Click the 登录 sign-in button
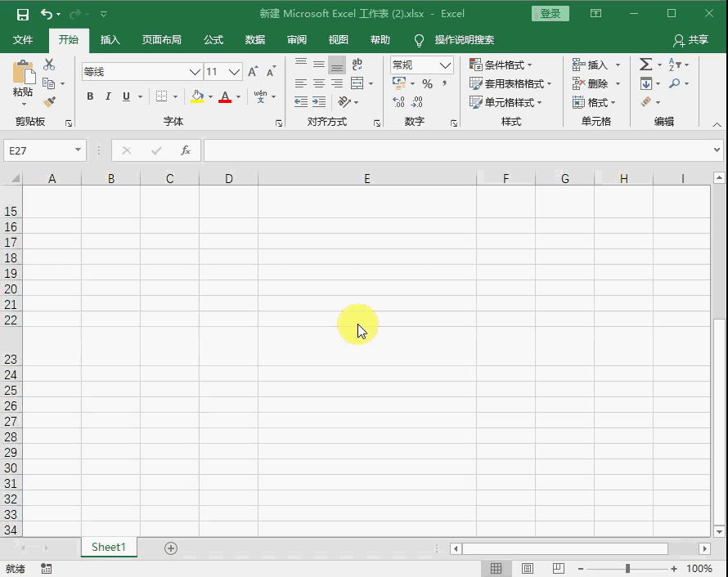Screen dimensions: 728x577 550,14
